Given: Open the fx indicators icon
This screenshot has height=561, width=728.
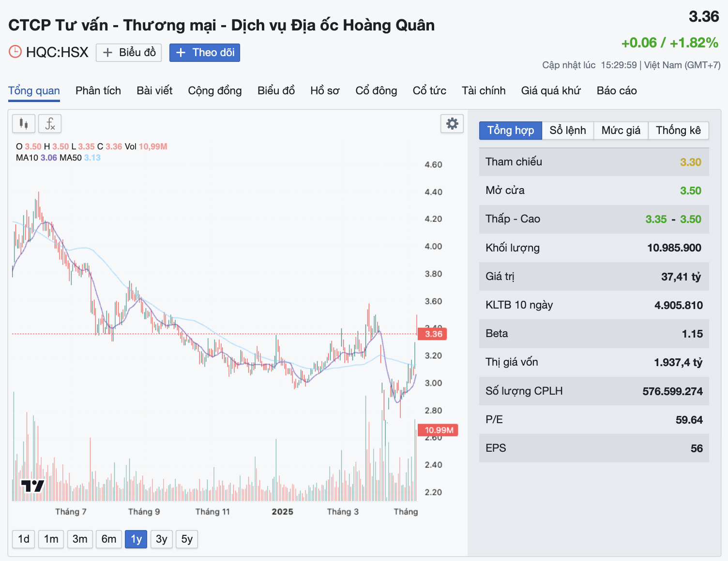Looking at the screenshot, I should click(x=50, y=124).
